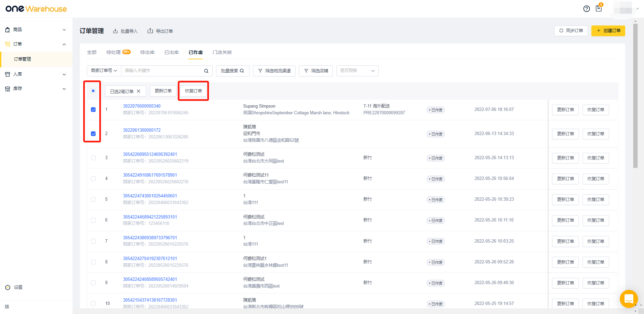Viewport: 644px width, 314px height.
Task: Open order link 3022061300000172
Action: [x=142, y=130]
